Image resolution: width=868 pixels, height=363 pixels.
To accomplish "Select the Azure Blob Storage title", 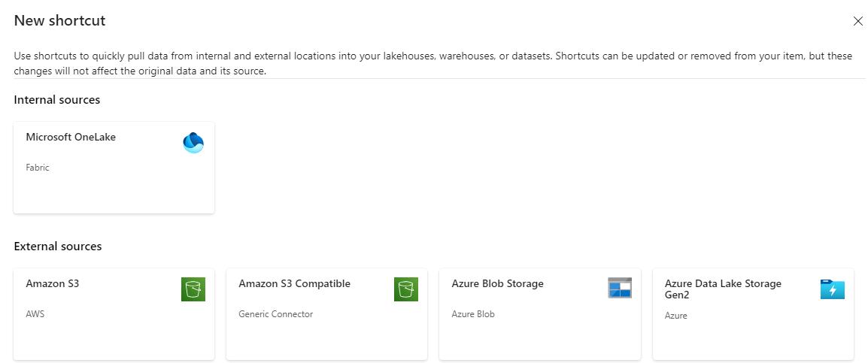I will [498, 284].
